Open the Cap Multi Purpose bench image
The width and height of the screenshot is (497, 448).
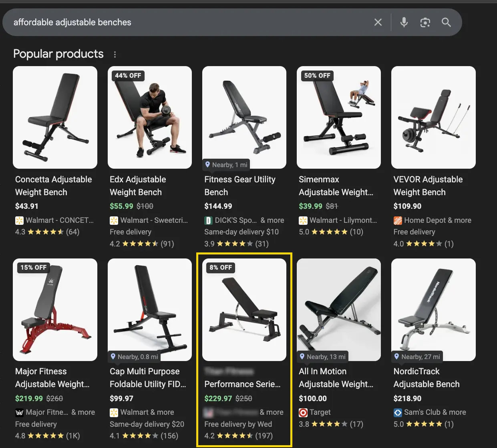click(150, 310)
